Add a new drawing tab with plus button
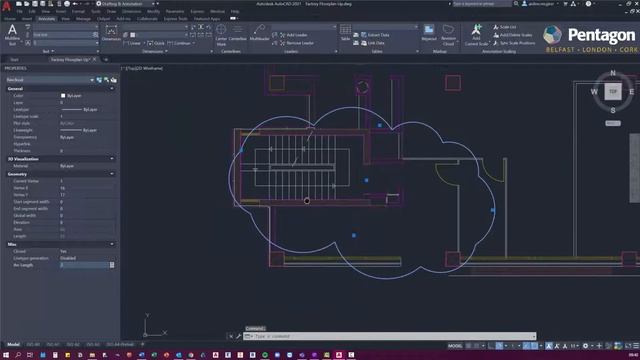 tap(106, 60)
